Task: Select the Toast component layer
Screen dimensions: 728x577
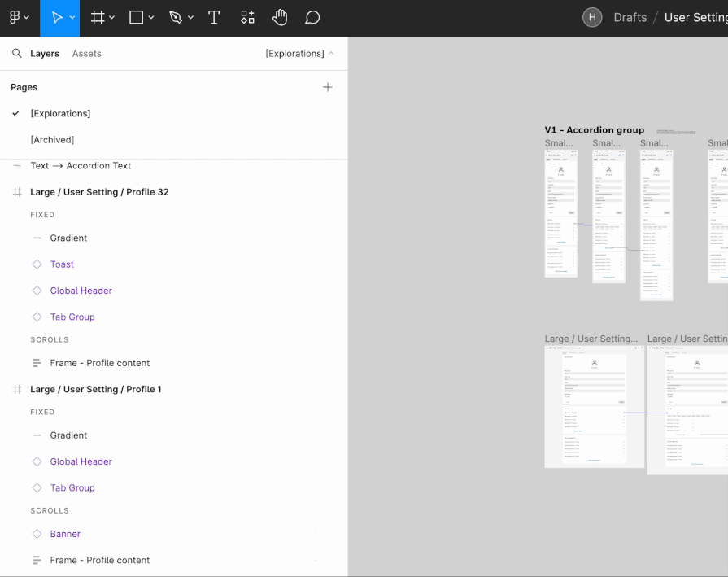Action: click(x=62, y=264)
